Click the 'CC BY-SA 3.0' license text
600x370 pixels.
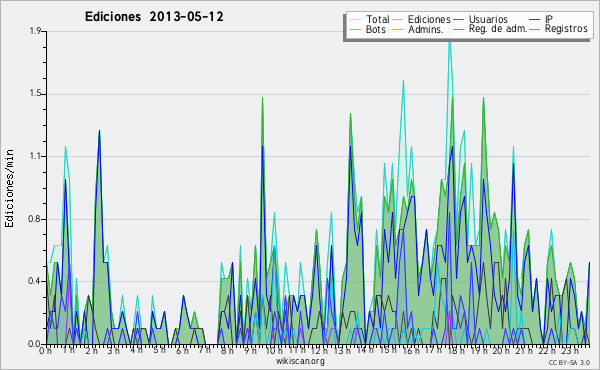coord(569,362)
